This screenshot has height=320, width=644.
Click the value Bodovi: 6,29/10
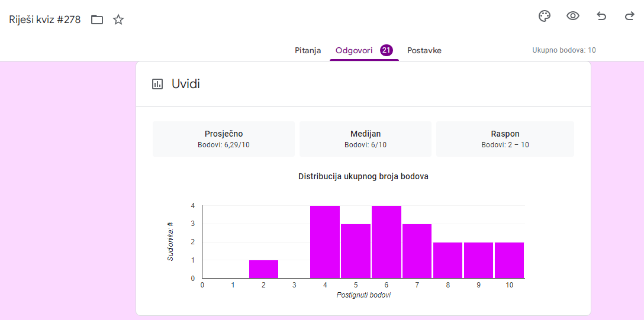click(x=224, y=145)
